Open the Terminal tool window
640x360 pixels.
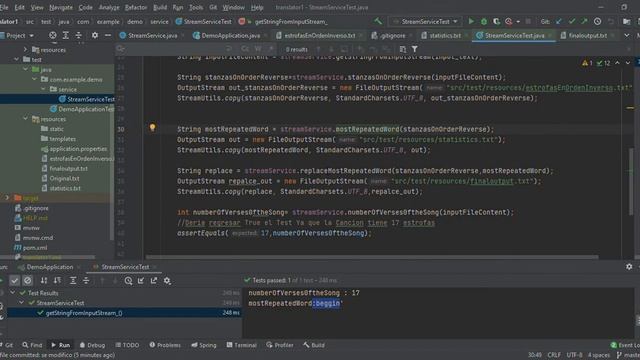click(242, 345)
